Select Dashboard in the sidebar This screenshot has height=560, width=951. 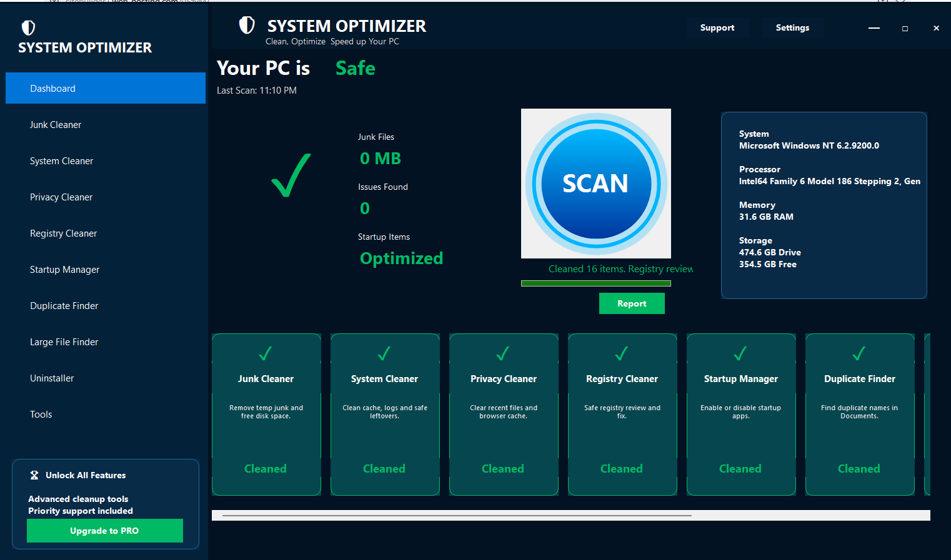pyautogui.click(x=106, y=88)
